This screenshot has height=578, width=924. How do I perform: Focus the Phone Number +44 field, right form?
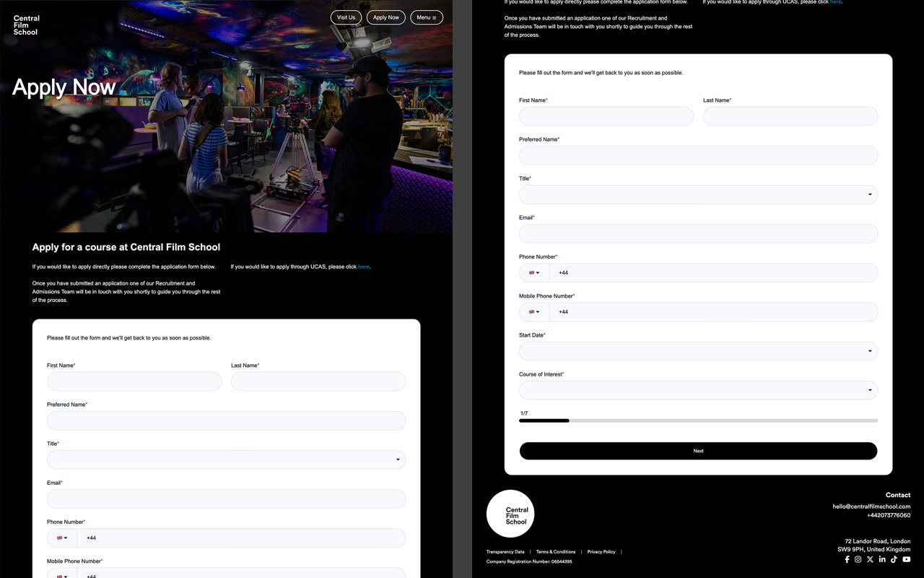pyautogui.click(x=713, y=273)
